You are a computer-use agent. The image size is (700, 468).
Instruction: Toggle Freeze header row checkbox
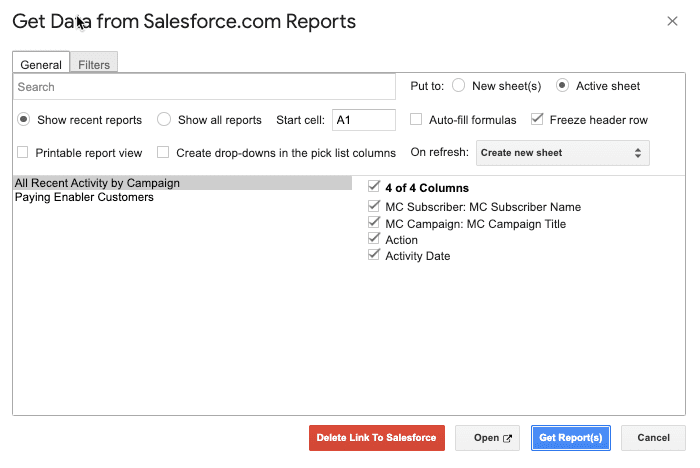pyautogui.click(x=537, y=120)
